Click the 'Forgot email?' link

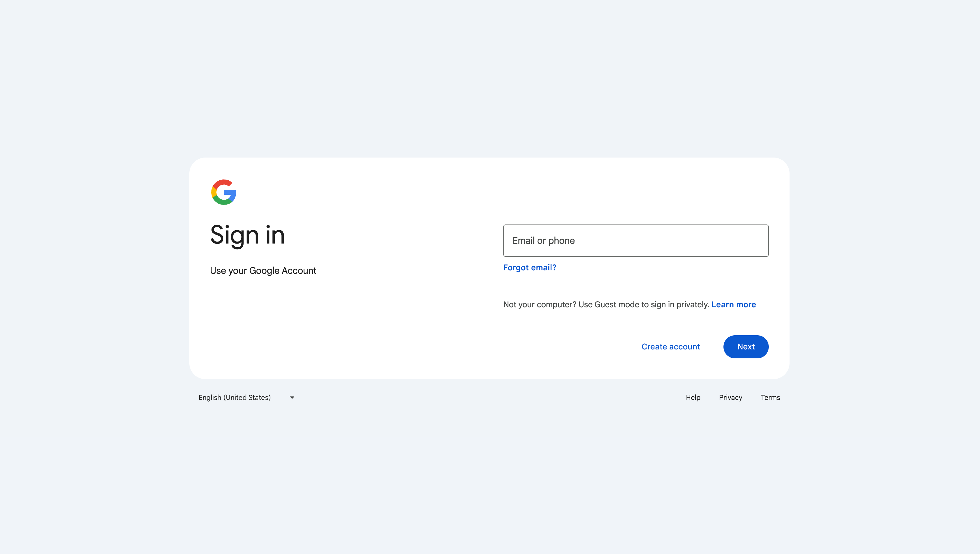tap(530, 267)
